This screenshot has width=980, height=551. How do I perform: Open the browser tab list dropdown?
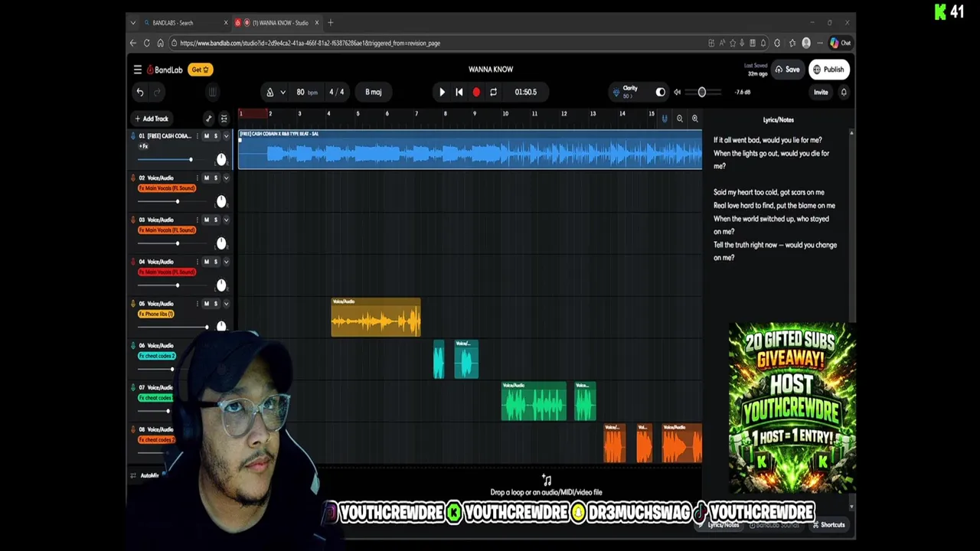(x=133, y=23)
